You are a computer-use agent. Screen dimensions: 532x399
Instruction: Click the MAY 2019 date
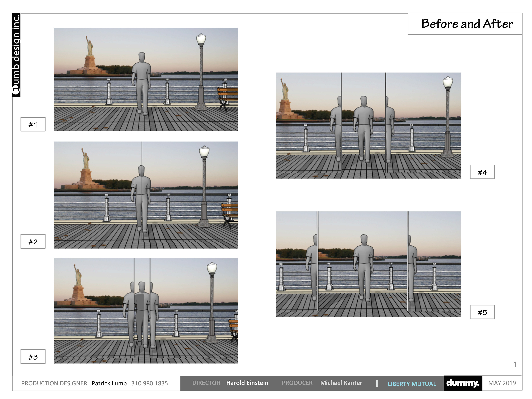502,383
